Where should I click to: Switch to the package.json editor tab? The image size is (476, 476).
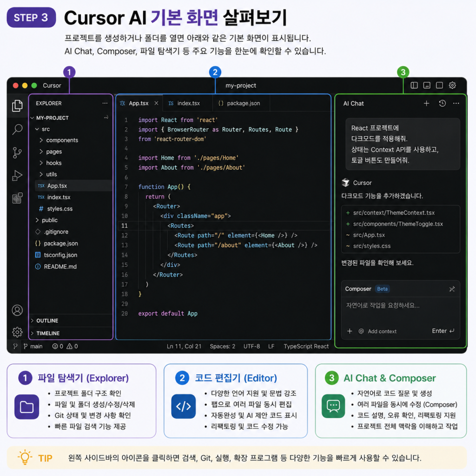pyautogui.click(x=241, y=103)
